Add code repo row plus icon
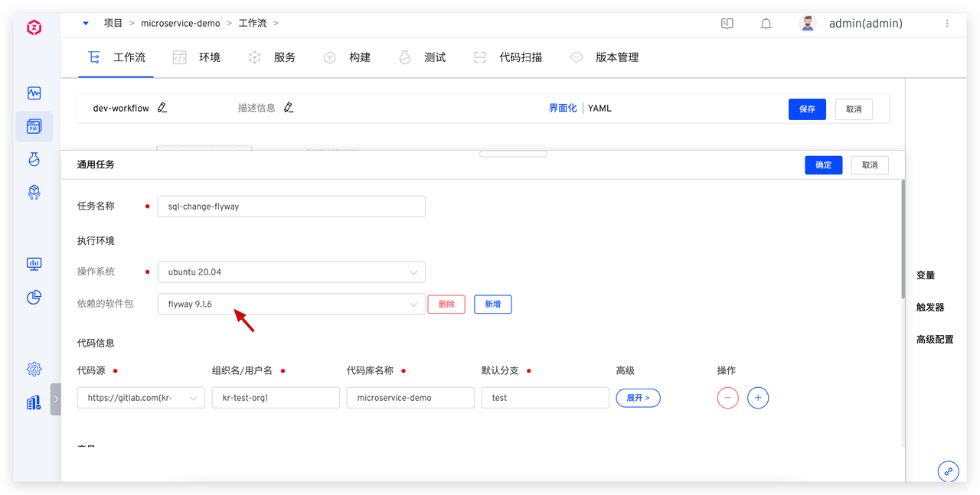 click(758, 398)
